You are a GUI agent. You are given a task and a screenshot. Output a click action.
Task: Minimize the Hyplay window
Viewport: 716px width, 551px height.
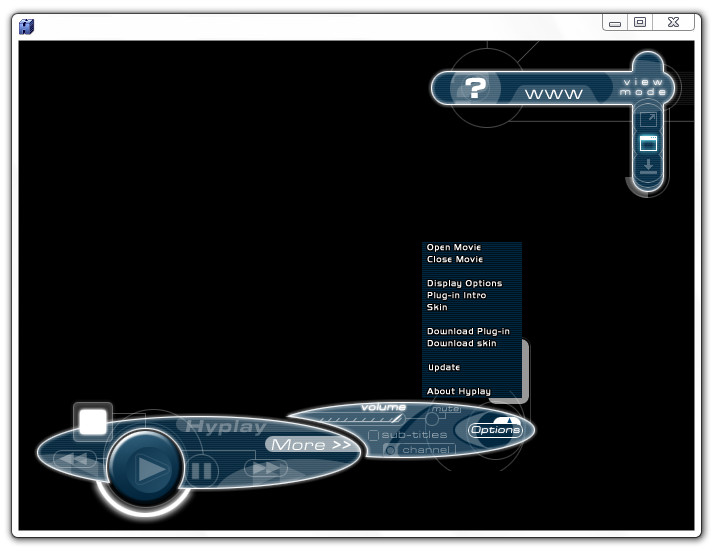615,22
